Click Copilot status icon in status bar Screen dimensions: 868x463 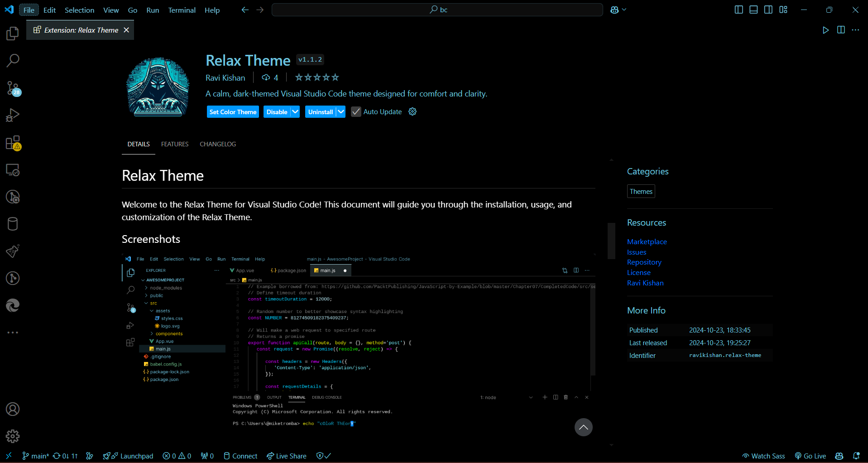point(839,456)
